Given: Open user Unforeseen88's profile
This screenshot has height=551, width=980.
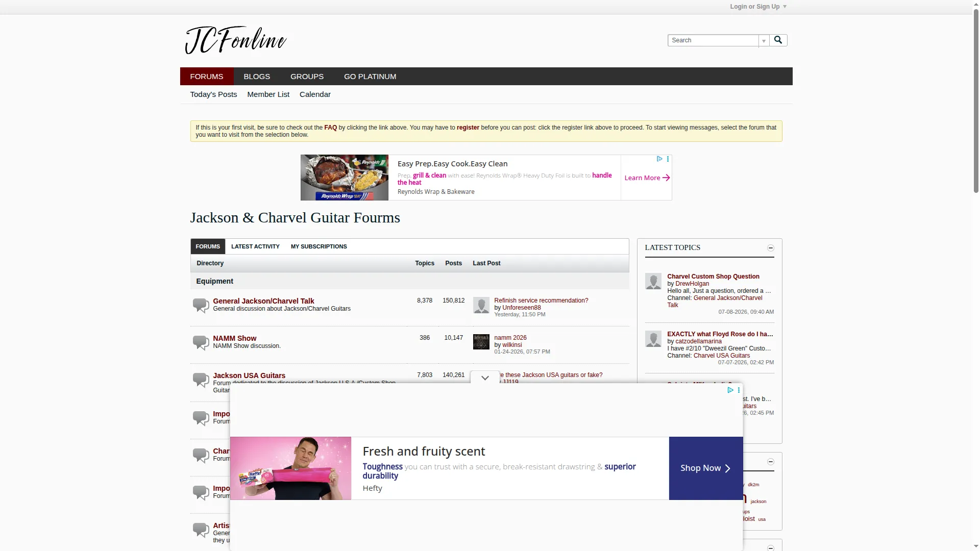Looking at the screenshot, I should 521,308.
